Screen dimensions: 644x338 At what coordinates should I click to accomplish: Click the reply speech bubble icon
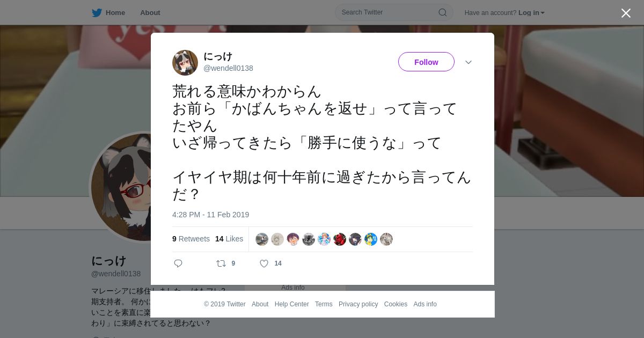click(x=178, y=263)
